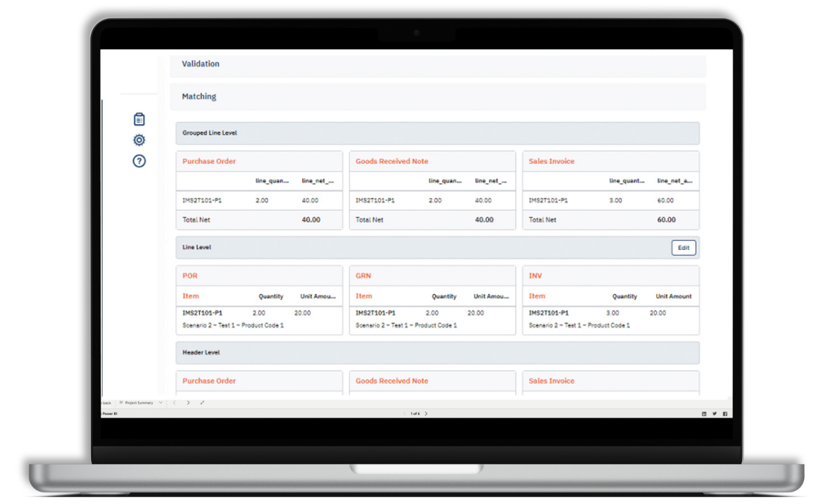Open the settings gear in the sidebar
The image size is (824, 504).
[139, 139]
